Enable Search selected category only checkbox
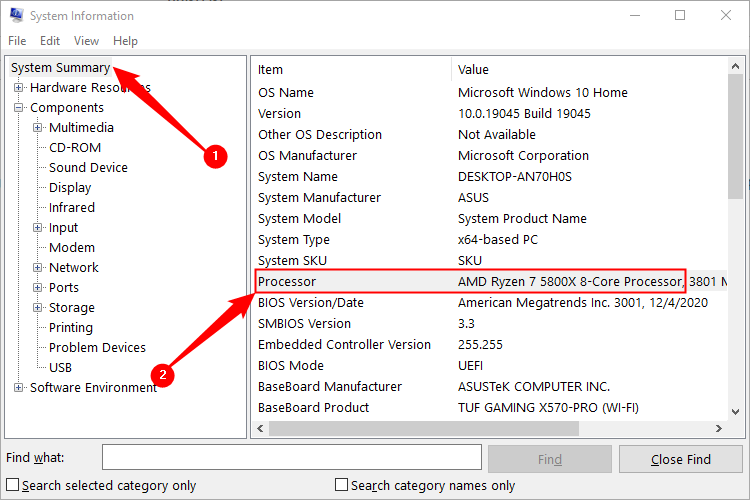 13,485
